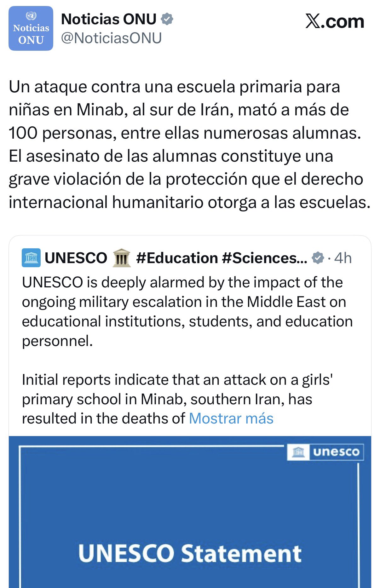Click the Noticias ONU profile avatar
The width and height of the screenshot is (380, 588).
click(x=31, y=28)
